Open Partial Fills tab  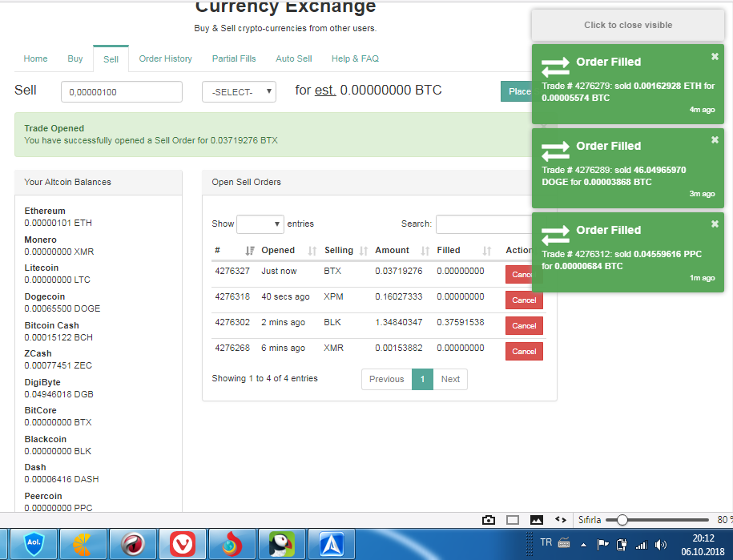[234, 59]
